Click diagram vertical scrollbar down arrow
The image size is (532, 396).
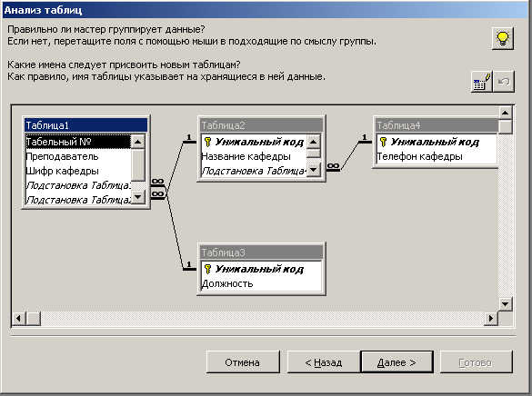(506, 304)
